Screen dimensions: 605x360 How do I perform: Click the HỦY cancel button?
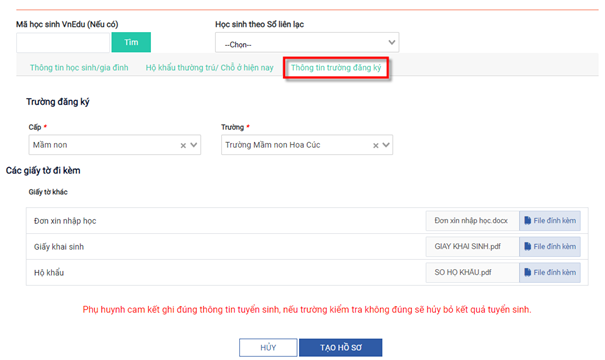tap(268, 348)
